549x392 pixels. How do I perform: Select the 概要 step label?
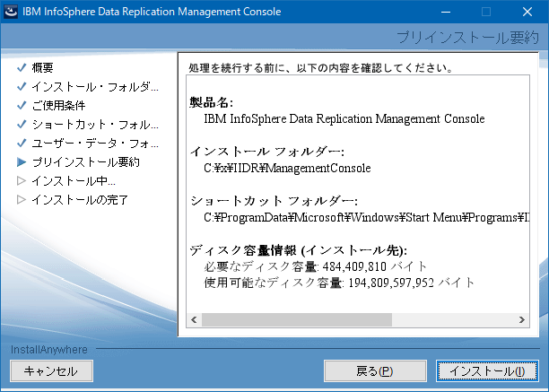(x=43, y=67)
